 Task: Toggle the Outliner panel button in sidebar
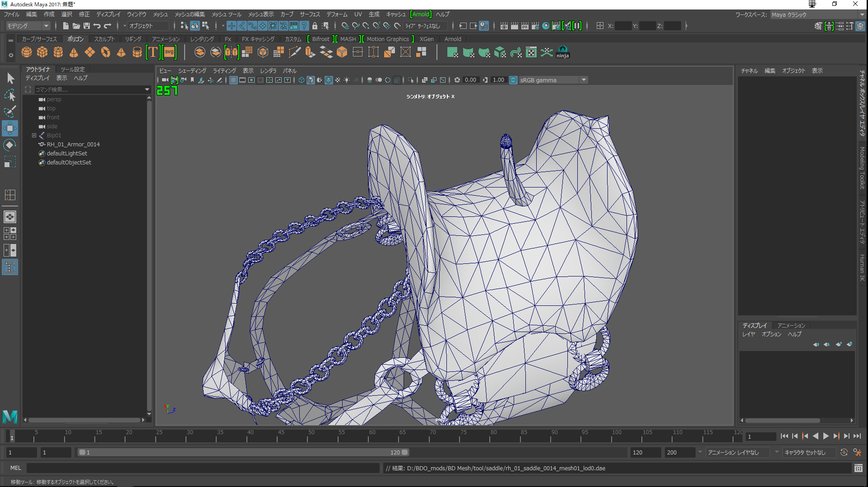click(x=9, y=267)
